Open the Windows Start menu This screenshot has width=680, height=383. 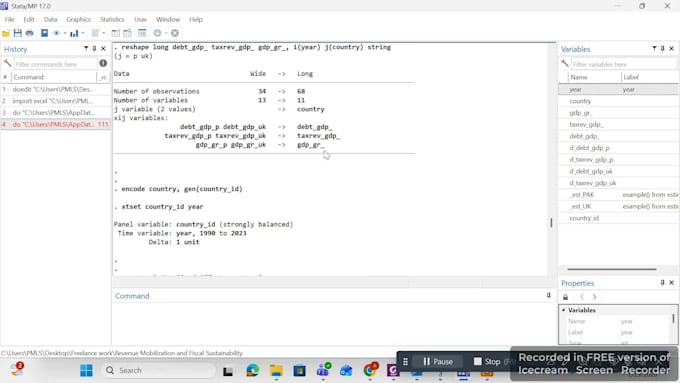pos(86,370)
